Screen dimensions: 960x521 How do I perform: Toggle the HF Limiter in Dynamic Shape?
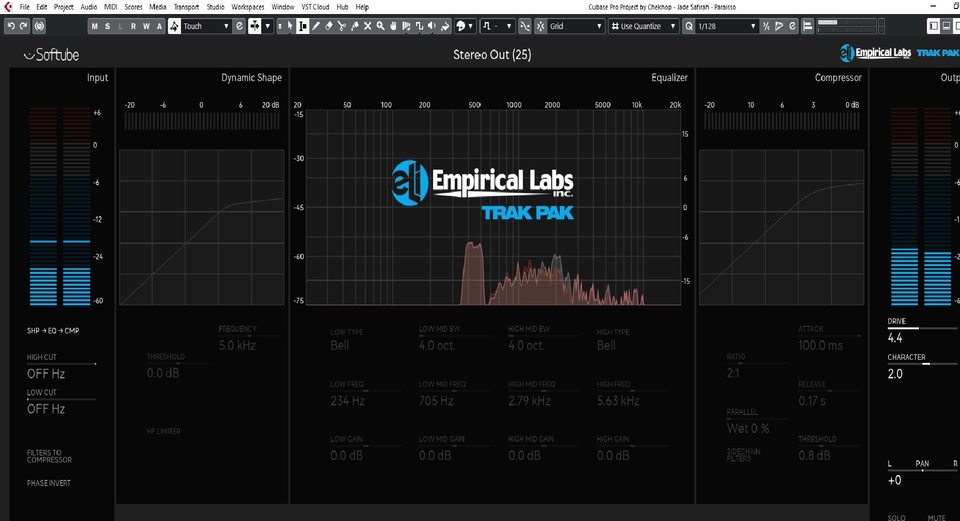[x=163, y=431]
